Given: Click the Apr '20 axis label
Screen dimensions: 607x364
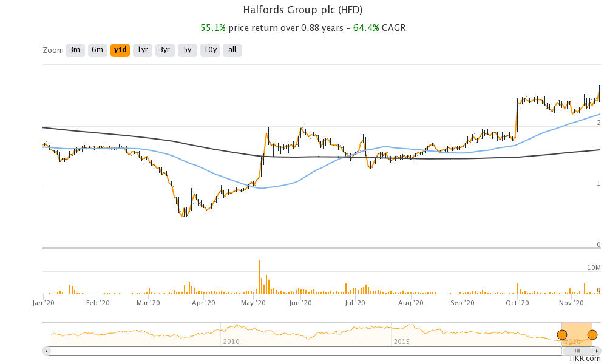Looking at the screenshot, I should [203, 303].
